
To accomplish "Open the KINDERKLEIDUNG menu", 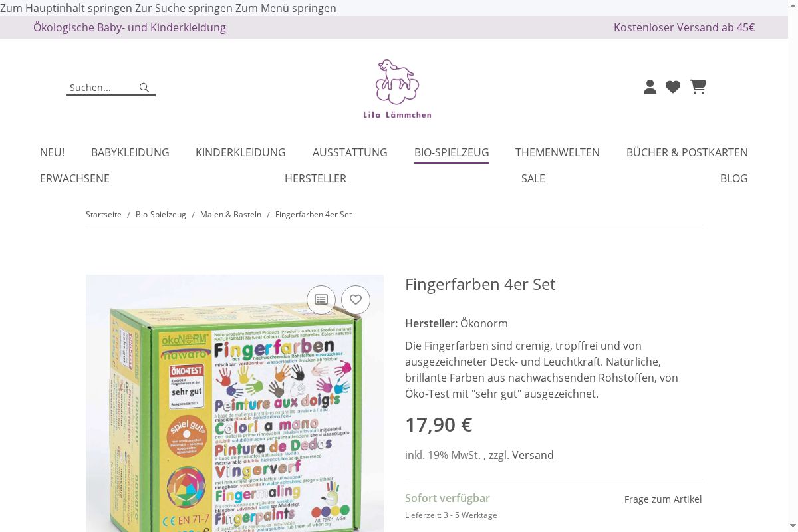I will pyautogui.click(x=241, y=152).
